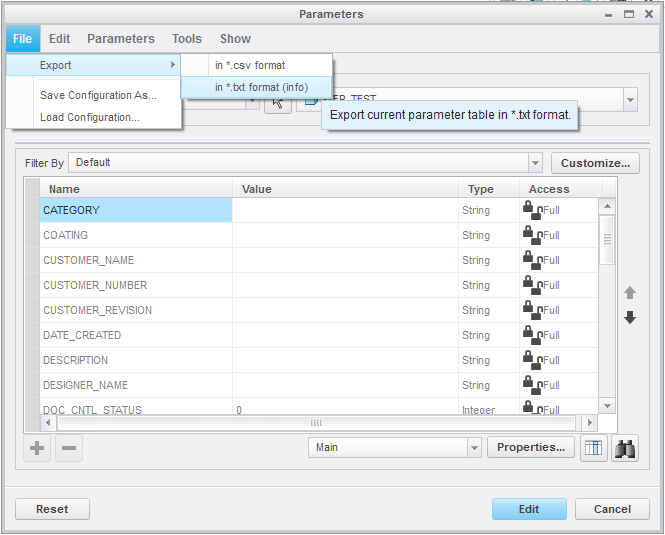Minimize the Parameters window
This screenshot has width=665, height=535.
click(x=609, y=16)
